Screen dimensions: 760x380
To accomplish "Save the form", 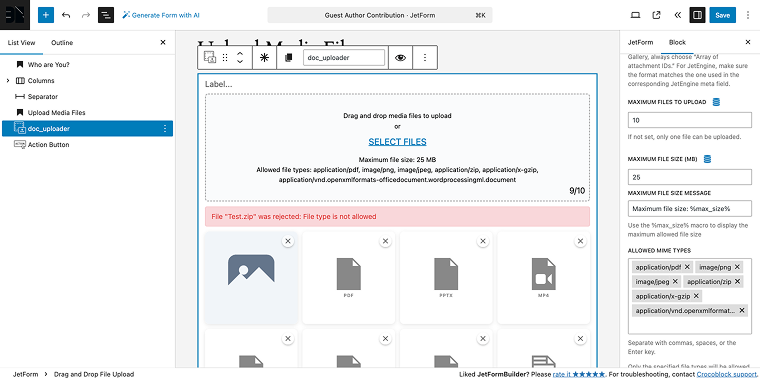I will point(722,15).
